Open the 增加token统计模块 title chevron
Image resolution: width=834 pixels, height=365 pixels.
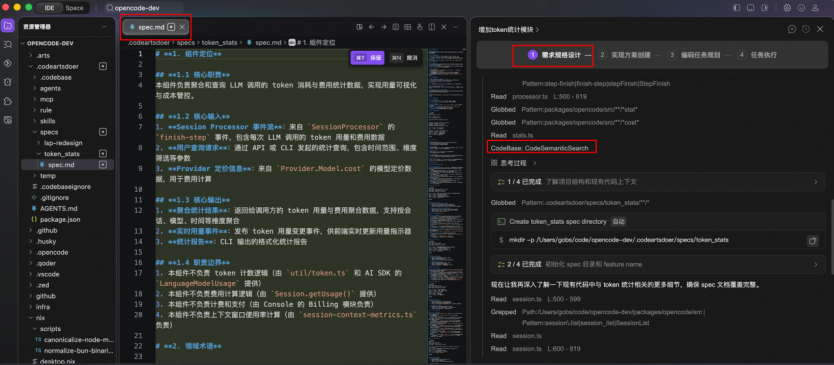538,30
